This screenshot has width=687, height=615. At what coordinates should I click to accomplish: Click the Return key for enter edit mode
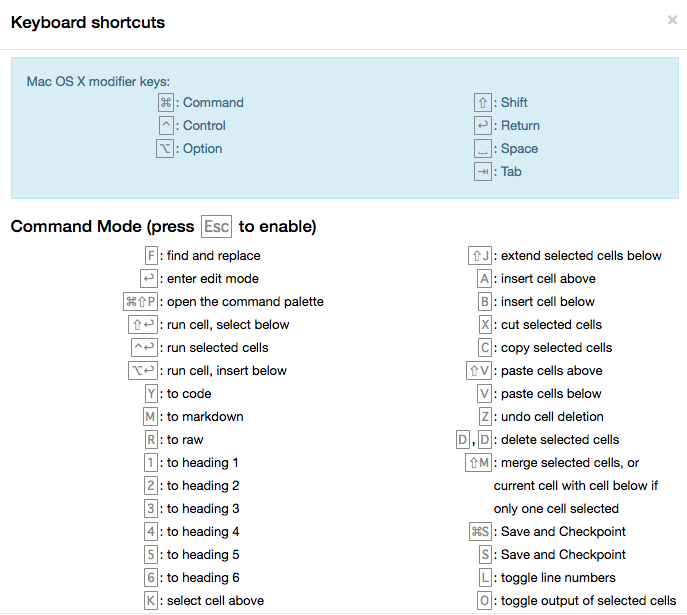(x=149, y=279)
